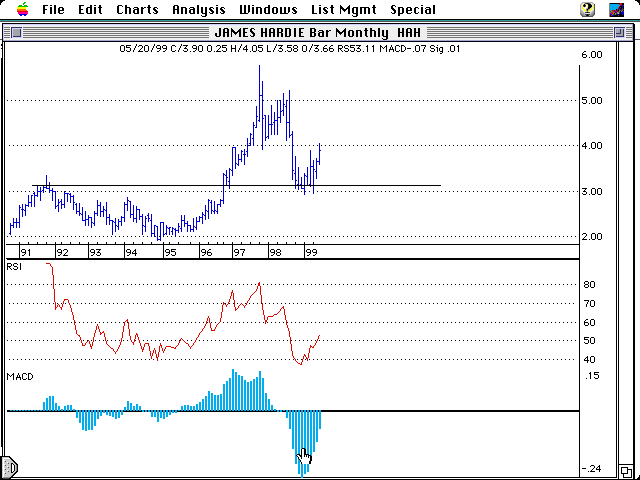
Task: Click the RSI 80 level label
Action: pyautogui.click(x=589, y=285)
